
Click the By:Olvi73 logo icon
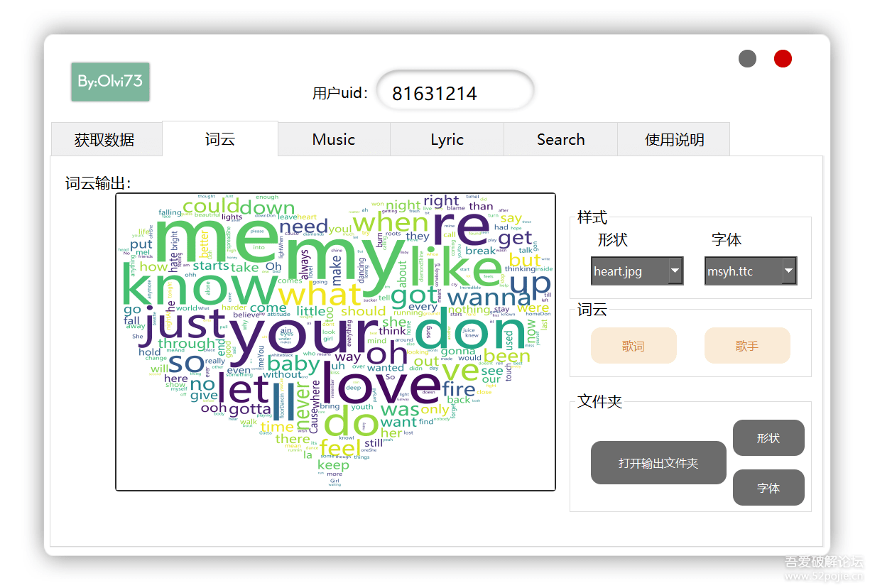110,82
